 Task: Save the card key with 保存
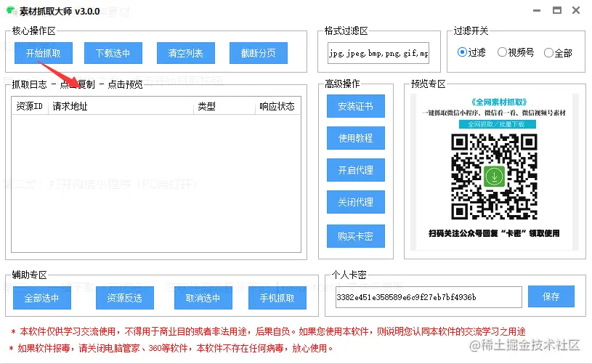click(551, 296)
